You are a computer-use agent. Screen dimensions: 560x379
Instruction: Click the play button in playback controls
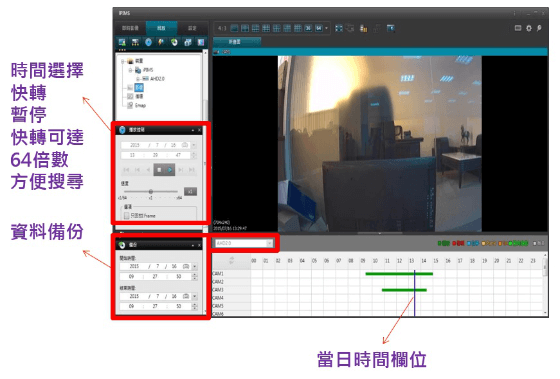(x=170, y=170)
